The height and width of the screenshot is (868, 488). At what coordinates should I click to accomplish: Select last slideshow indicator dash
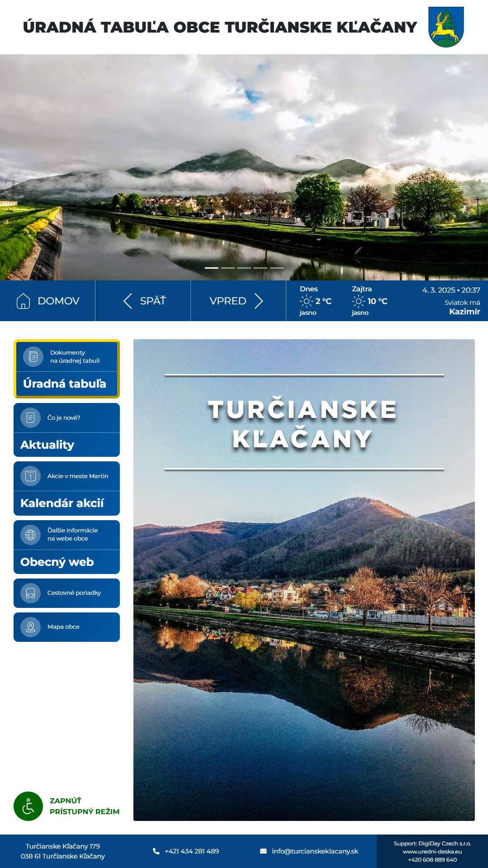[277, 268]
